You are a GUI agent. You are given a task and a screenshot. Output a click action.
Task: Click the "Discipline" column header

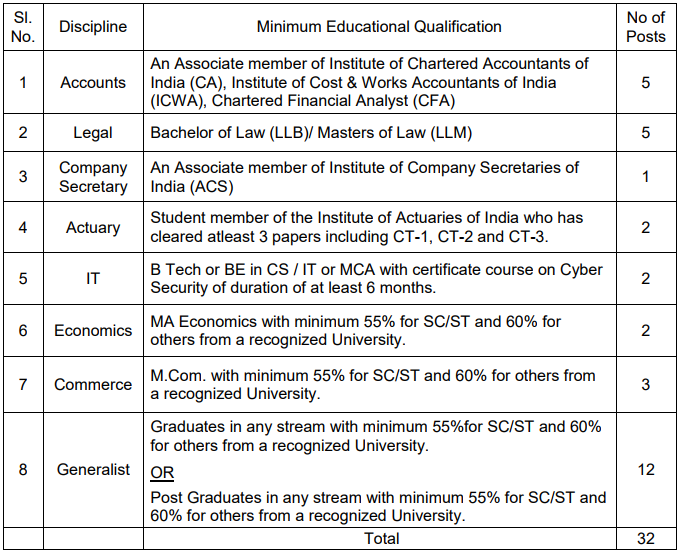coord(93,27)
